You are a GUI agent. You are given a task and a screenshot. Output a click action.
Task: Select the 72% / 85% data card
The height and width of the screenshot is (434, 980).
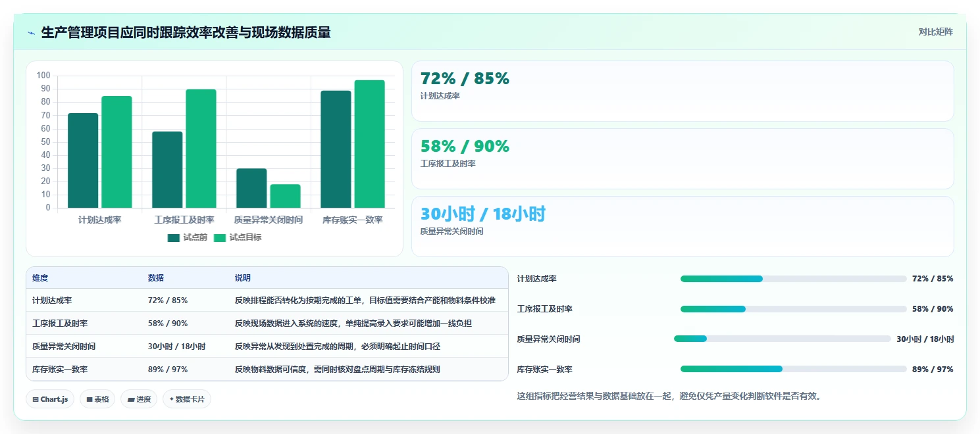[683, 91]
